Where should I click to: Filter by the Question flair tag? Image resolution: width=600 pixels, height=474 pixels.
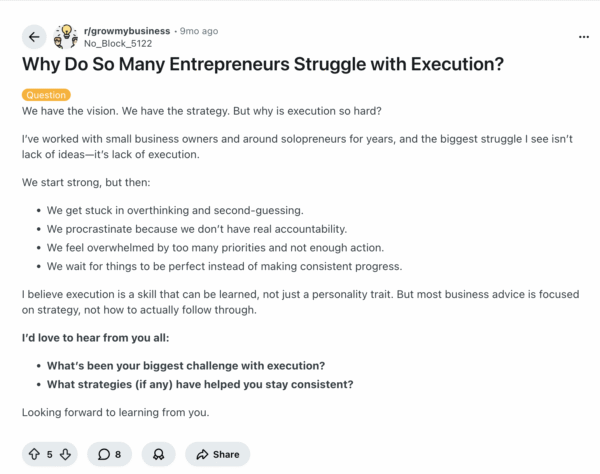(46, 95)
